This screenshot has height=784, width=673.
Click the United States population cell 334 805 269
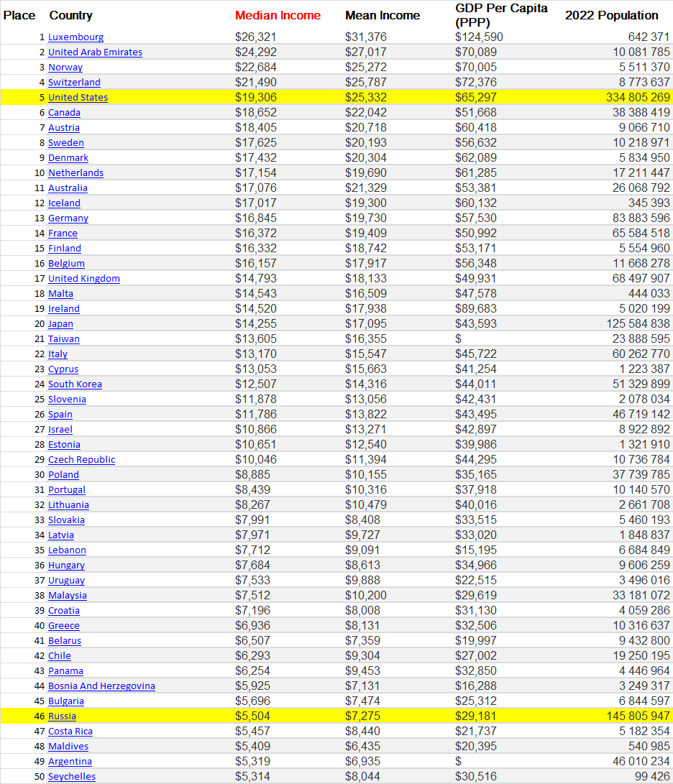[633, 98]
